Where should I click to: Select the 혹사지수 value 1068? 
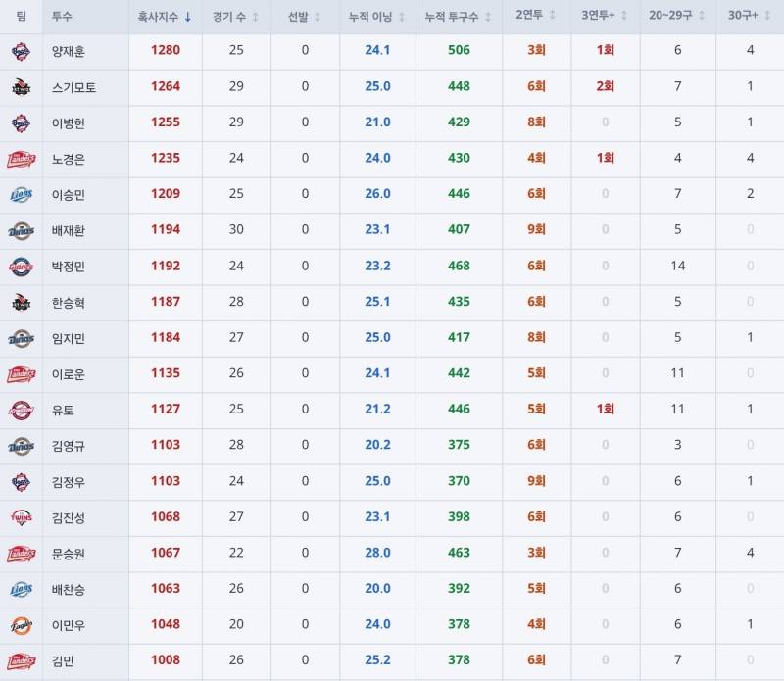click(x=166, y=516)
